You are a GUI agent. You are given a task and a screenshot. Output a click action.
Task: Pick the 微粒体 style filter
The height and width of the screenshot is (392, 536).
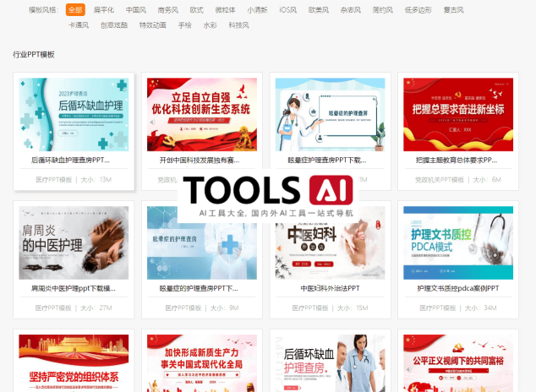coord(225,10)
